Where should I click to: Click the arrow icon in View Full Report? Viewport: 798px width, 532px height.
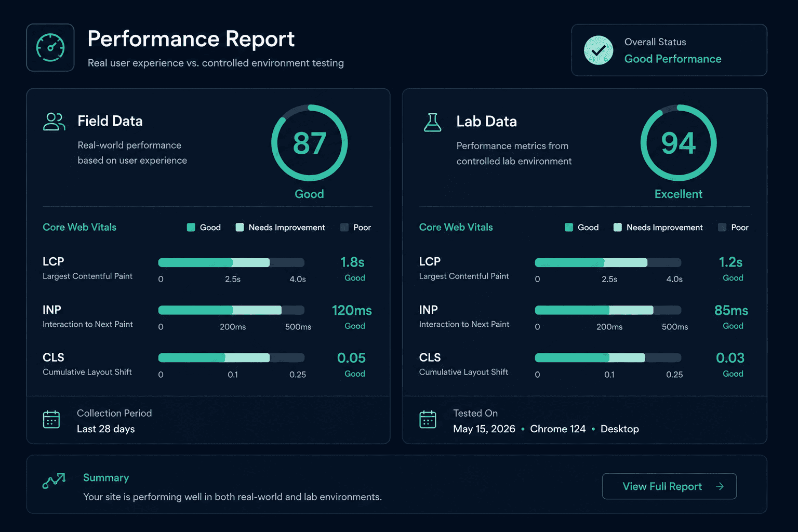[720, 486]
